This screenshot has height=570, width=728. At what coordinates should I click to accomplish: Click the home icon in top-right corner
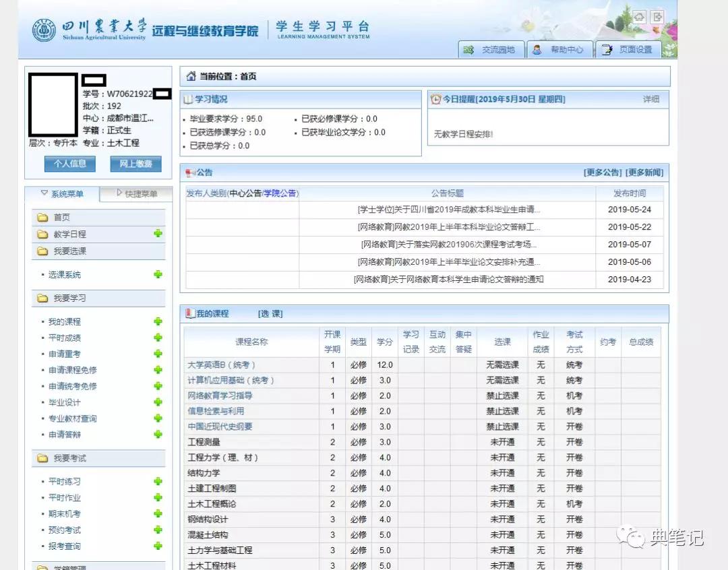click(639, 17)
